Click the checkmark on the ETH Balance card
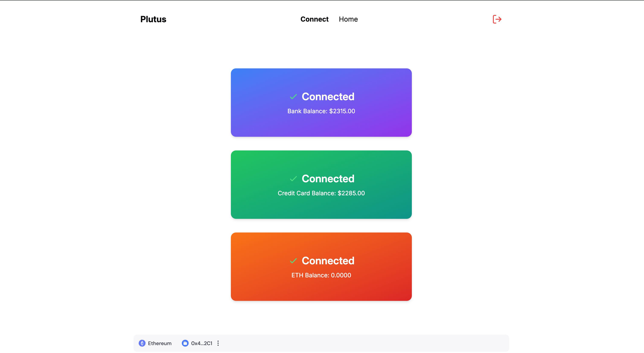644x353 pixels. tap(293, 261)
